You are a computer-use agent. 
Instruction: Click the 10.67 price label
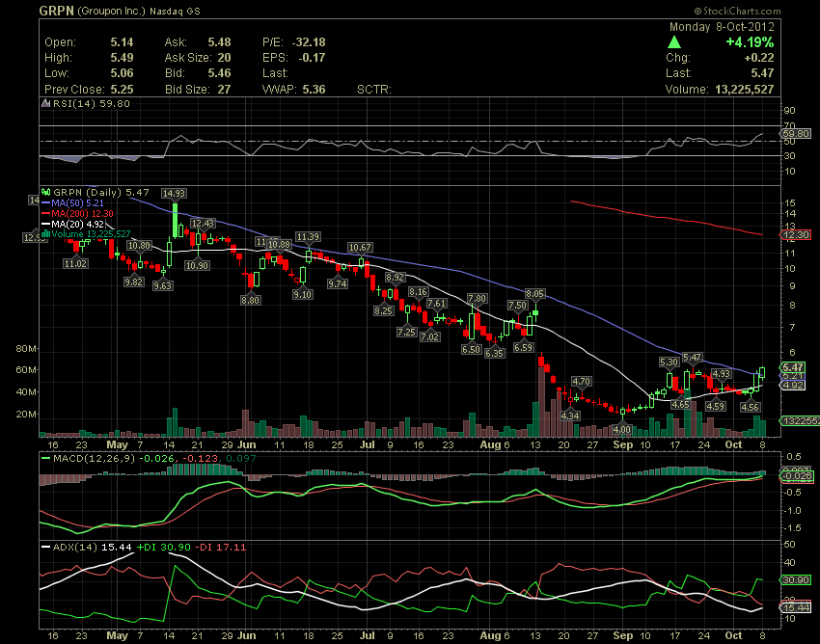[x=361, y=247]
